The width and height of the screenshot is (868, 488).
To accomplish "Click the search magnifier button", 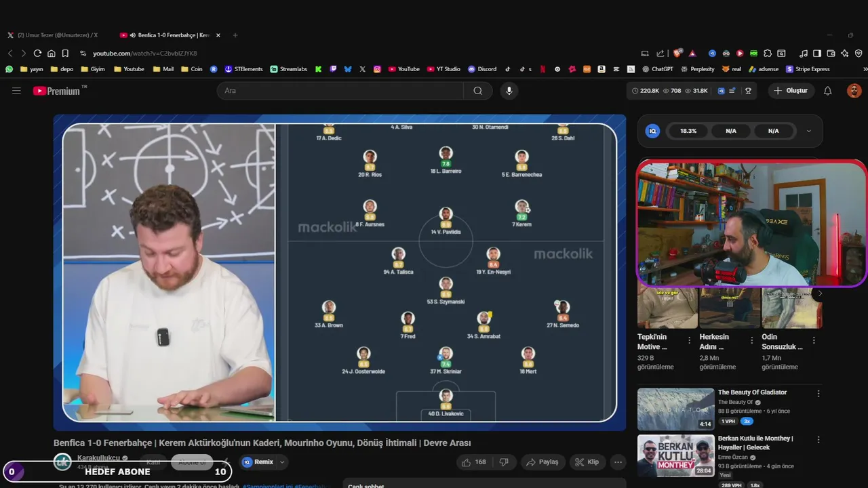I will click(478, 91).
